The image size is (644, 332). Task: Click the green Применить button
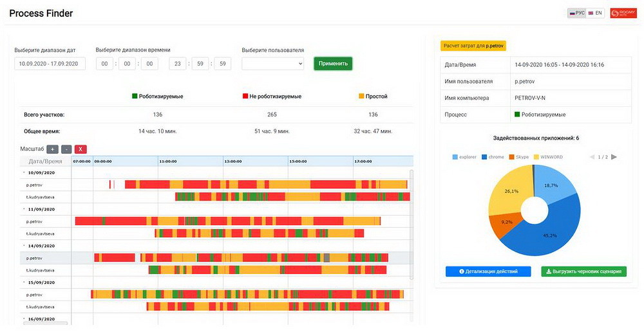coord(333,64)
